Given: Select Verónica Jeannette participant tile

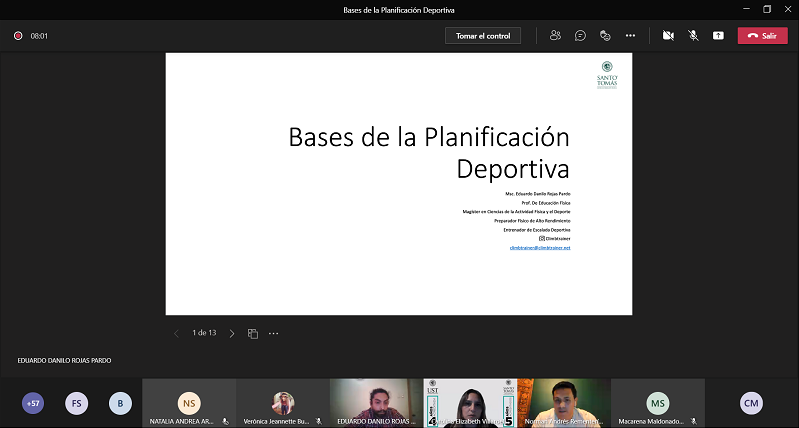Looking at the screenshot, I should pyautogui.click(x=283, y=403).
